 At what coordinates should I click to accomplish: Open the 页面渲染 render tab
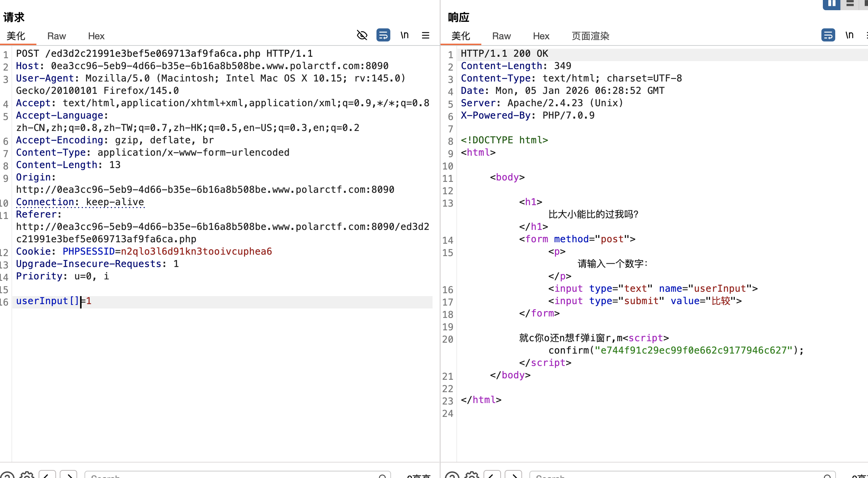[x=590, y=36]
